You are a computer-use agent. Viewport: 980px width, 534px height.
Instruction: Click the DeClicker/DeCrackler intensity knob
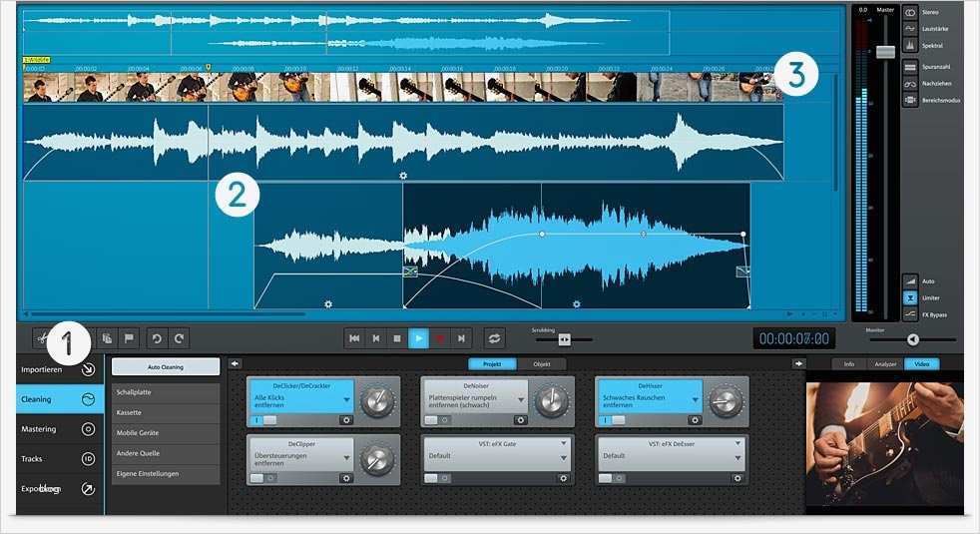[x=377, y=402]
